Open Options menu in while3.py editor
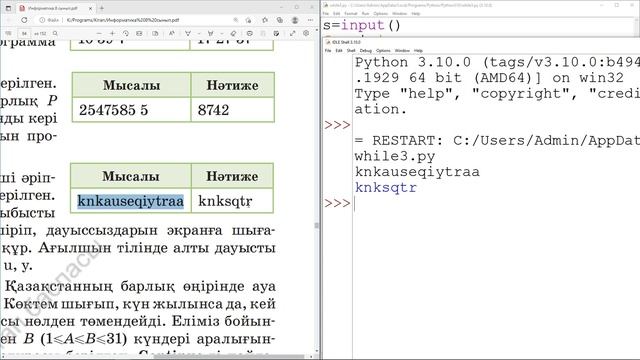 pyautogui.click(x=380, y=13)
